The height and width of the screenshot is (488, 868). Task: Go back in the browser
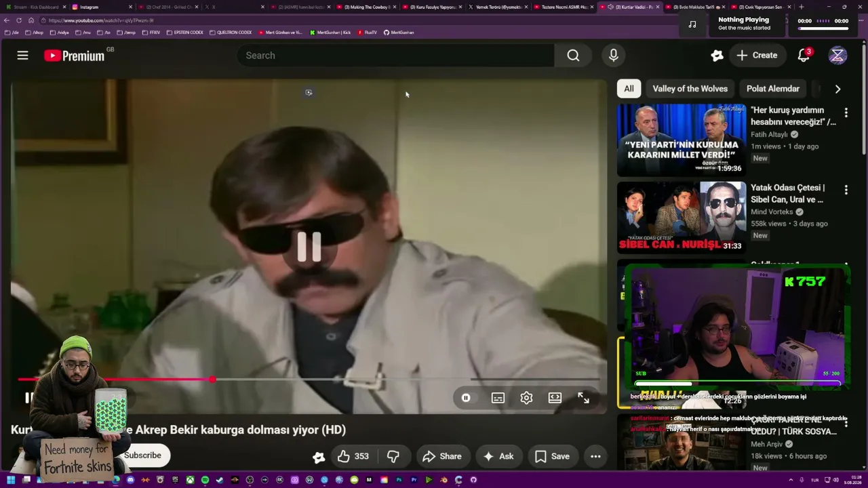tap(7, 20)
